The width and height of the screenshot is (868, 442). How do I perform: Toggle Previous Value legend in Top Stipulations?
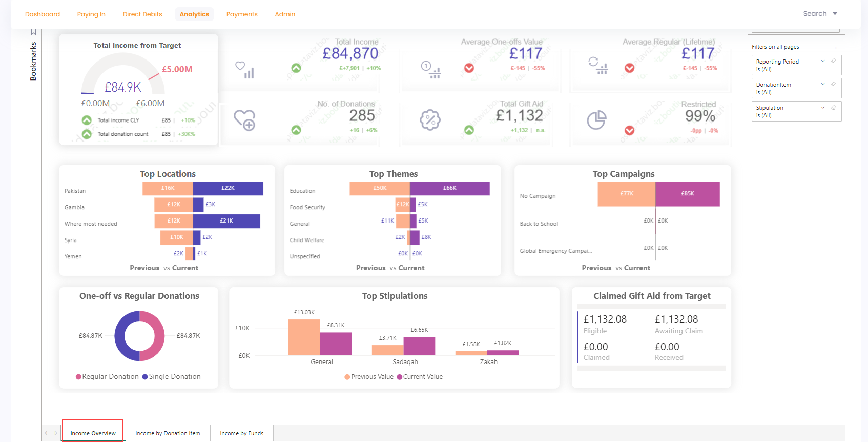tap(369, 377)
